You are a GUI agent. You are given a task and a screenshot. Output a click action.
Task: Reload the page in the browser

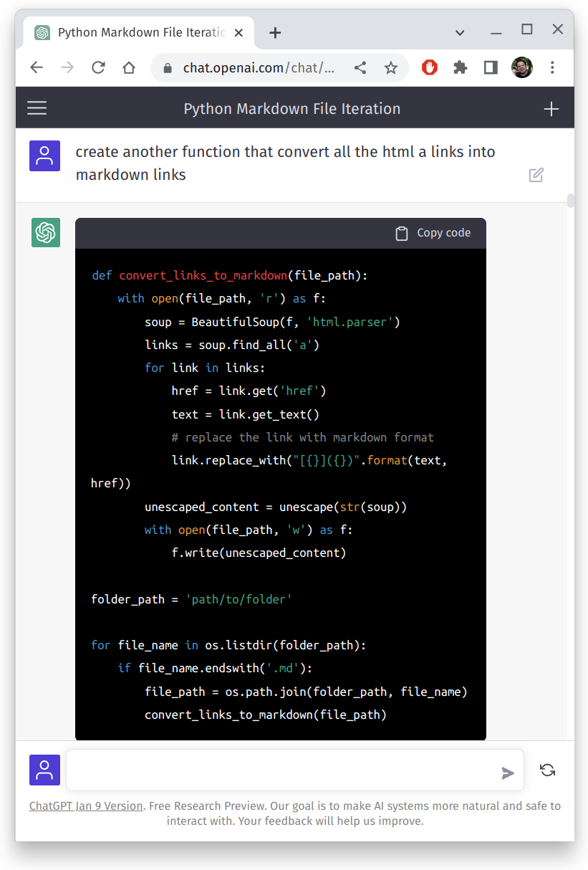coord(98,67)
